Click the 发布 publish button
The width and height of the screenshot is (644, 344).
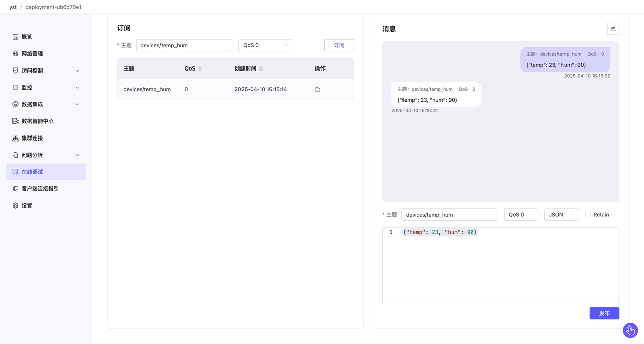pos(604,313)
